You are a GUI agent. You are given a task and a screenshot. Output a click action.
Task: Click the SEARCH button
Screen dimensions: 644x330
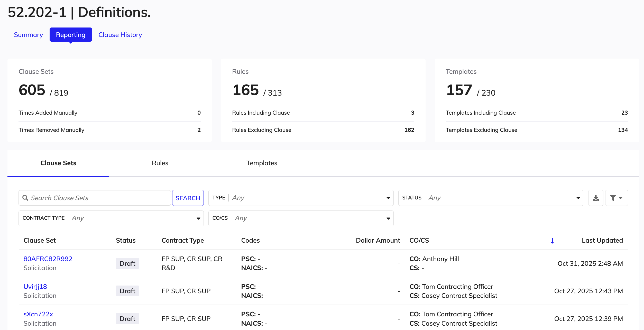[188, 198]
